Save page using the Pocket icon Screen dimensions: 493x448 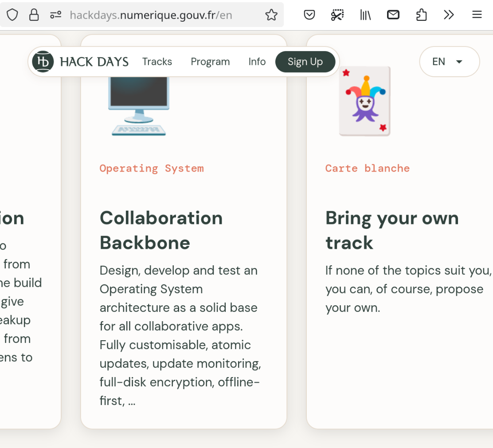coord(309,15)
